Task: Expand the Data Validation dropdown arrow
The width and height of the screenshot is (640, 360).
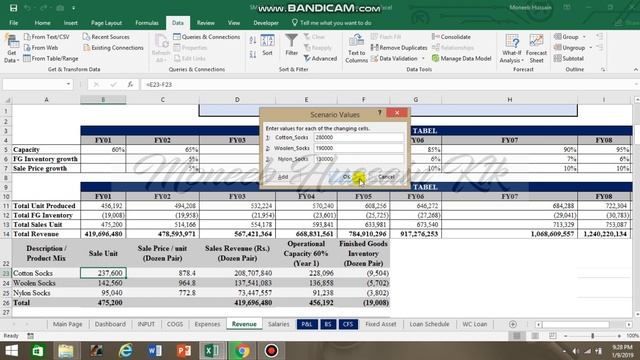Action: pos(423,58)
